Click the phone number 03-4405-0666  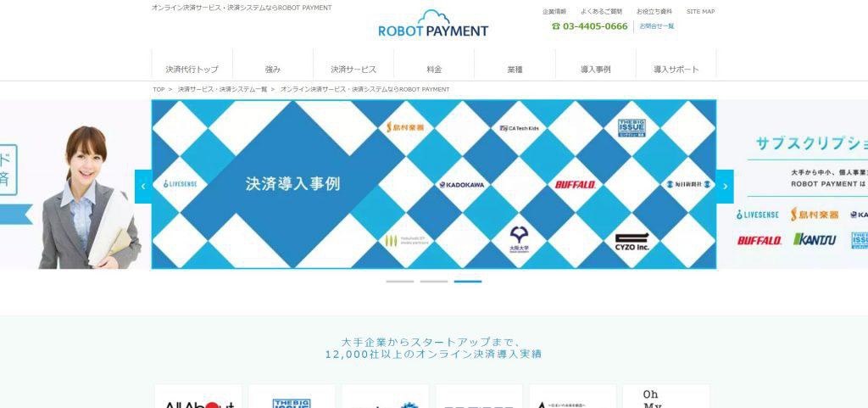tap(590, 26)
